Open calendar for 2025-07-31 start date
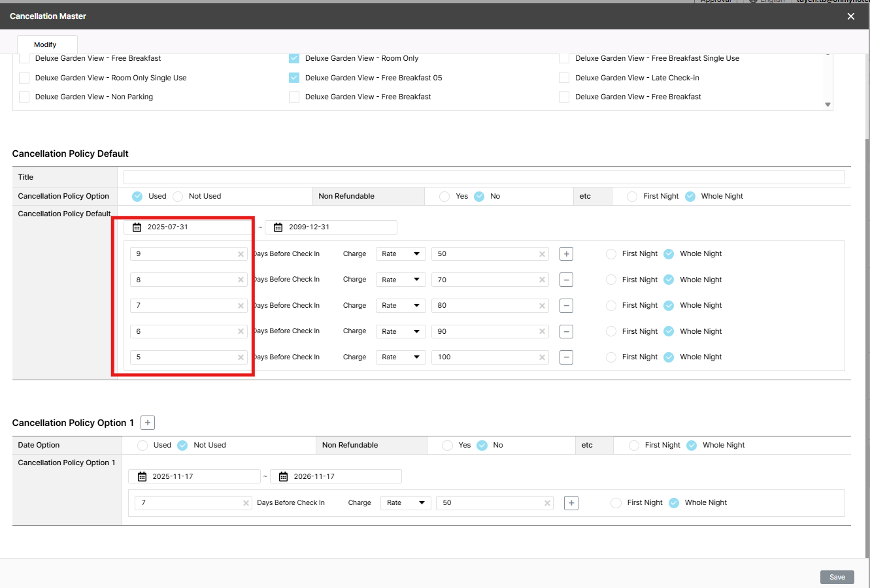 [x=137, y=227]
